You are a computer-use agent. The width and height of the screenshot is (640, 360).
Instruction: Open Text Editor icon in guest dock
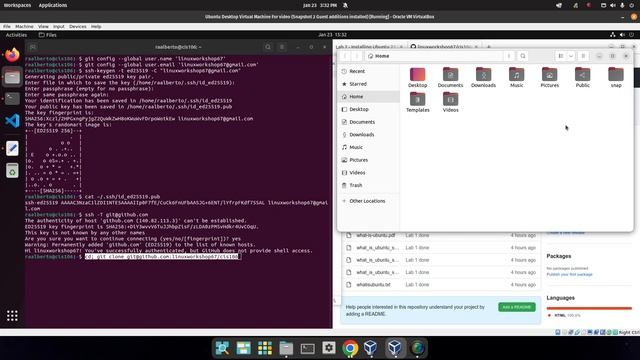point(12,148)
